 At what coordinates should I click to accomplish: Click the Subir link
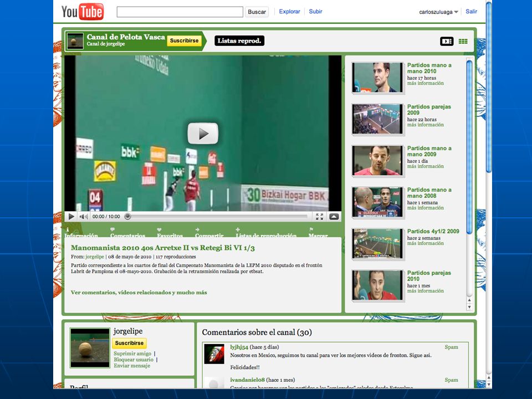tap(315, 12)
